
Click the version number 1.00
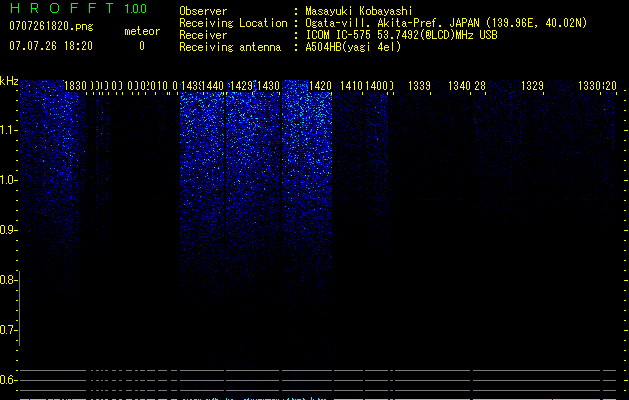pyautogui.click(x=136, y=9)
